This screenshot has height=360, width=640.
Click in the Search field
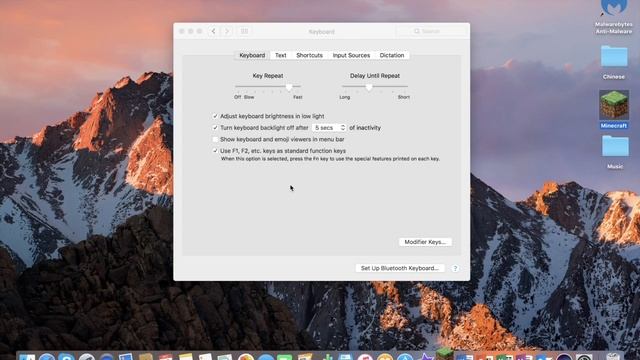[431, 31]
